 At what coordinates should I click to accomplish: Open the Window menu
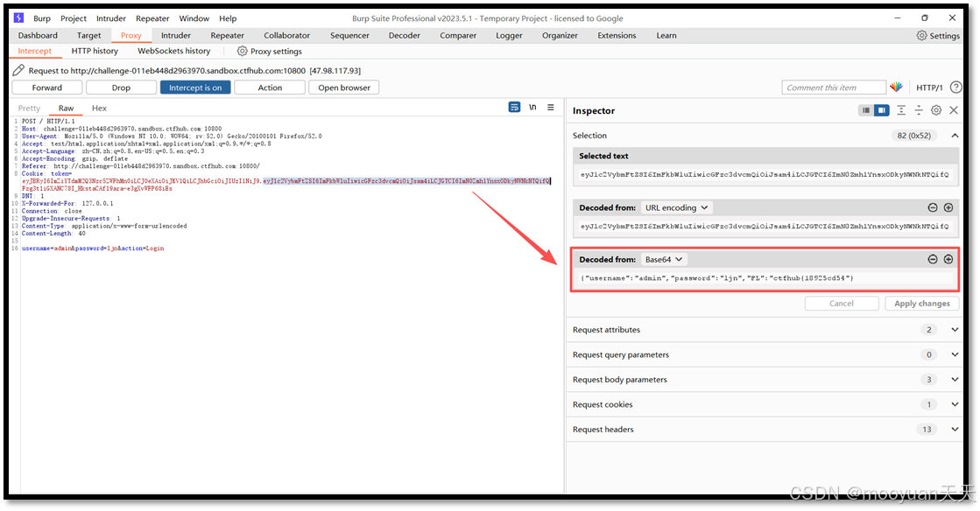tap(194, 18)
